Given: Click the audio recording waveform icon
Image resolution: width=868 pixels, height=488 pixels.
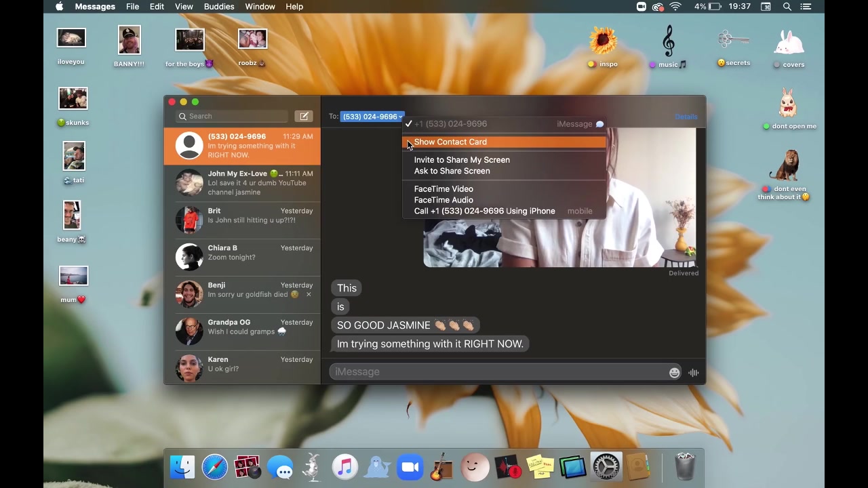Looking at the screenshot, I should pos(693,372).
